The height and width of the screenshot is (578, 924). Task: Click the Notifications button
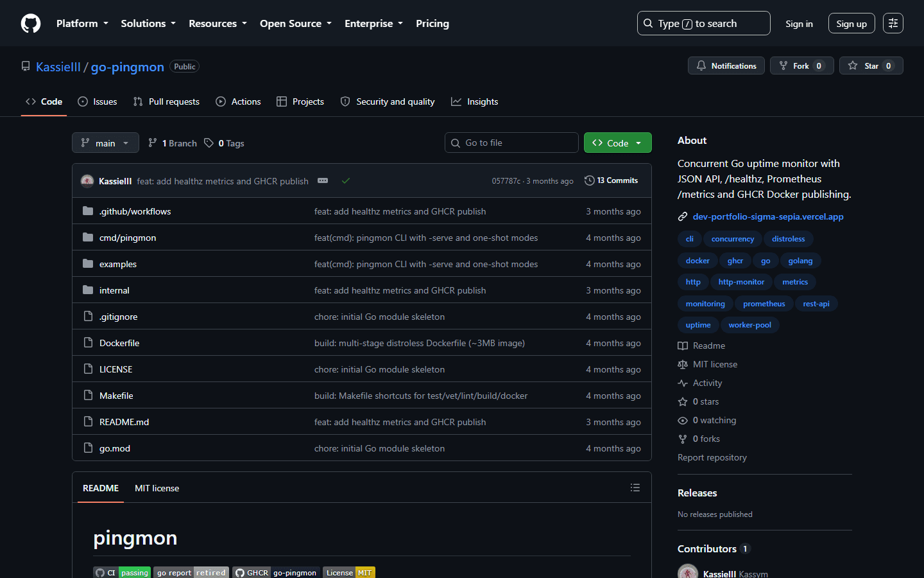coord(726,66)
